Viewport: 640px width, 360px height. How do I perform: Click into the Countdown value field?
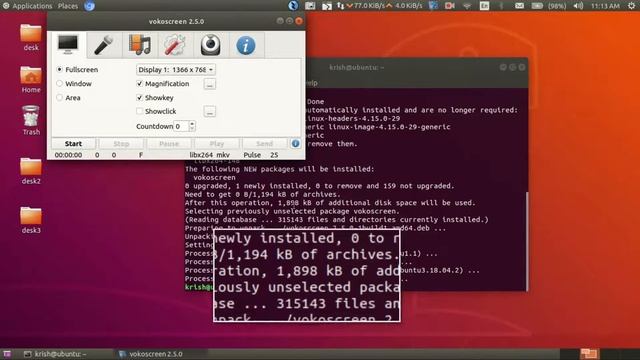pyautogui.click(x=181, y=127)
